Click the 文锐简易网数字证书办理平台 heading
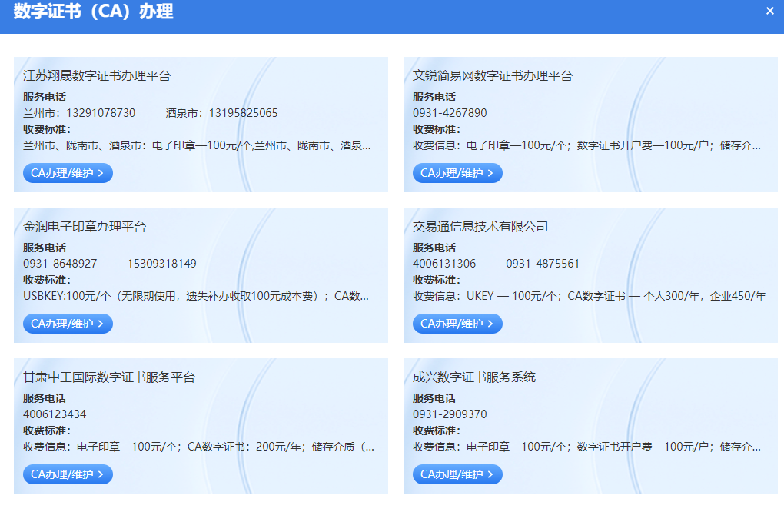The width and height of the screenshot is (784, 532). [x=492, y=76]
